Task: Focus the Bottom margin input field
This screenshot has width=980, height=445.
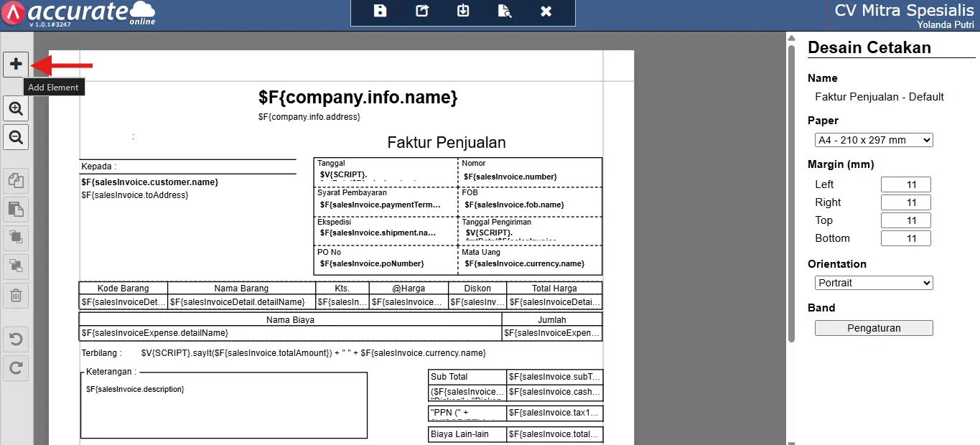Action: (905, 238)
